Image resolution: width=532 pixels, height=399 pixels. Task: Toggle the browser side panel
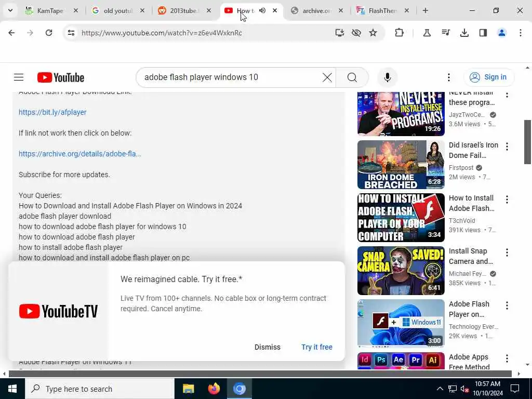pos(483,33)
